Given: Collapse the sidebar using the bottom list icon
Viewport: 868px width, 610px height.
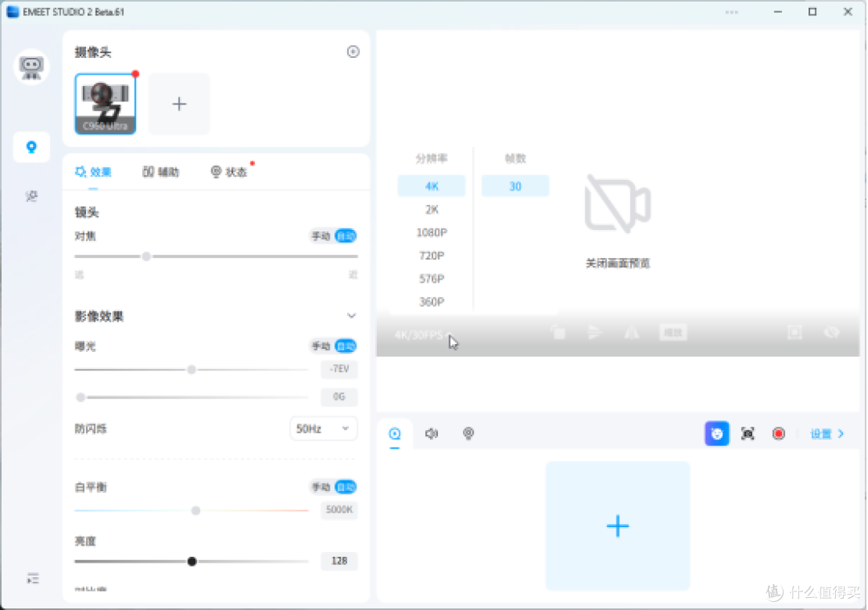Looking at the screenshot, I should tap(33, 579).
